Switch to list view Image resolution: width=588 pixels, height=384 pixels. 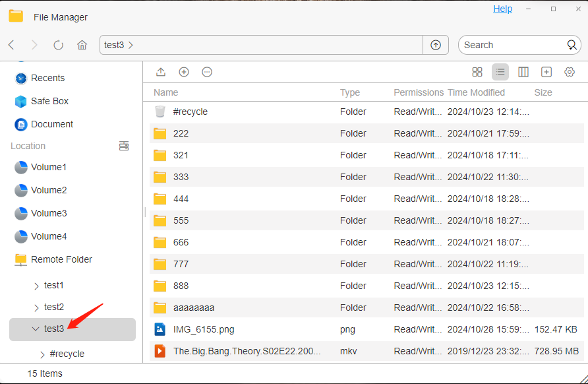500,72
